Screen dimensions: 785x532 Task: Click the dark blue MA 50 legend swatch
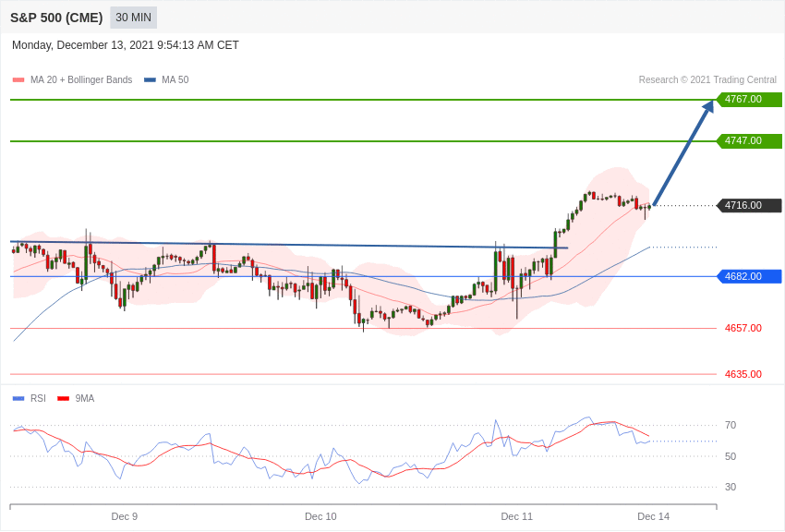150,80
